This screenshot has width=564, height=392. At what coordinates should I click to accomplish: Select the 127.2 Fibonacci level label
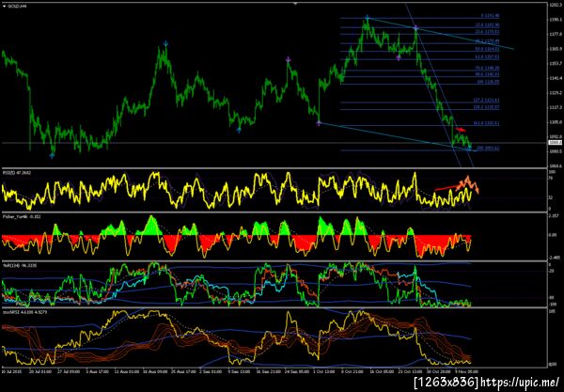[x=486, y=101]
